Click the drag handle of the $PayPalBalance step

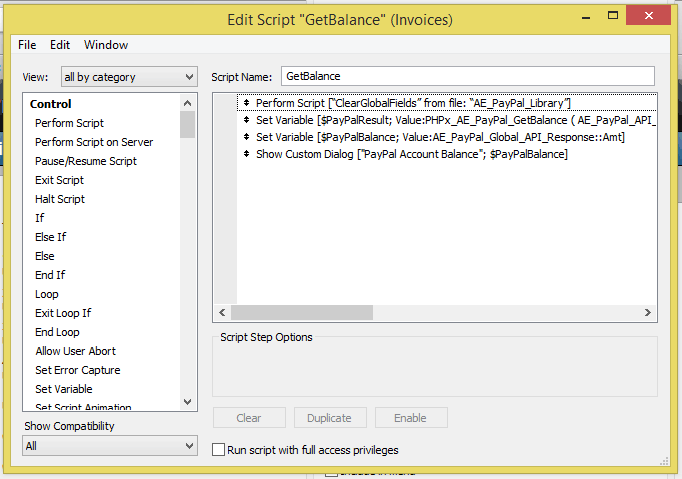[245, 137]
